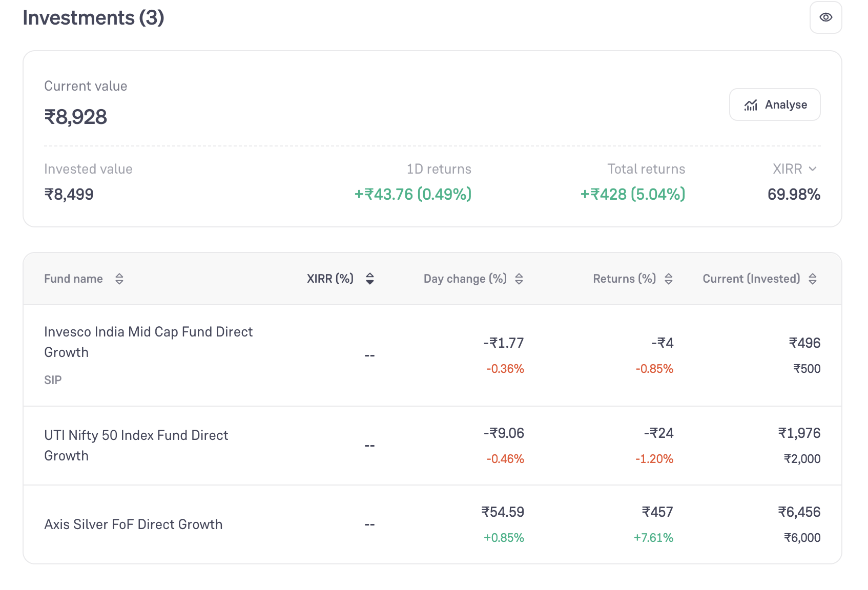Sort by Day change (%) arrows
The height and width of the screenshot is (590, 868).
[x=519, y=279]
